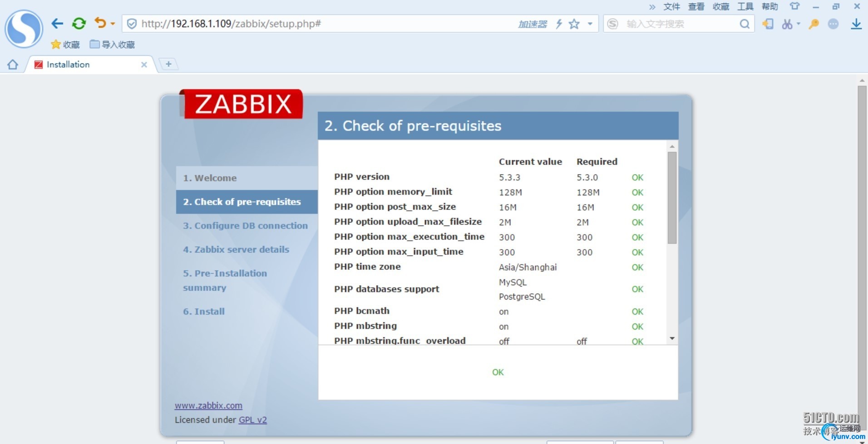Viewport: 868px width, 444px height.
Task: Select step 3. Configure DB connection
Action: point(245,226)
